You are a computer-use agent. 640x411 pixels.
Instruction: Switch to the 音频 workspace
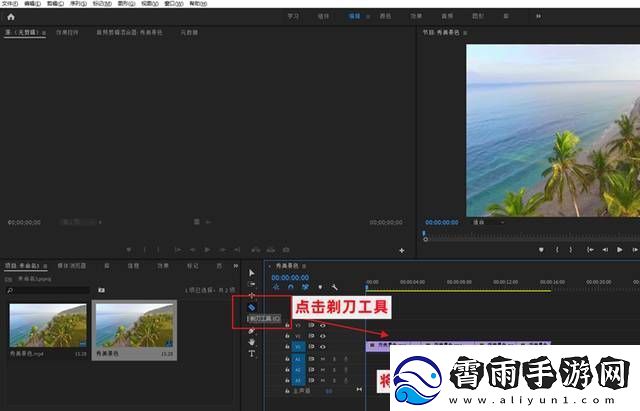tap(447, 16)
